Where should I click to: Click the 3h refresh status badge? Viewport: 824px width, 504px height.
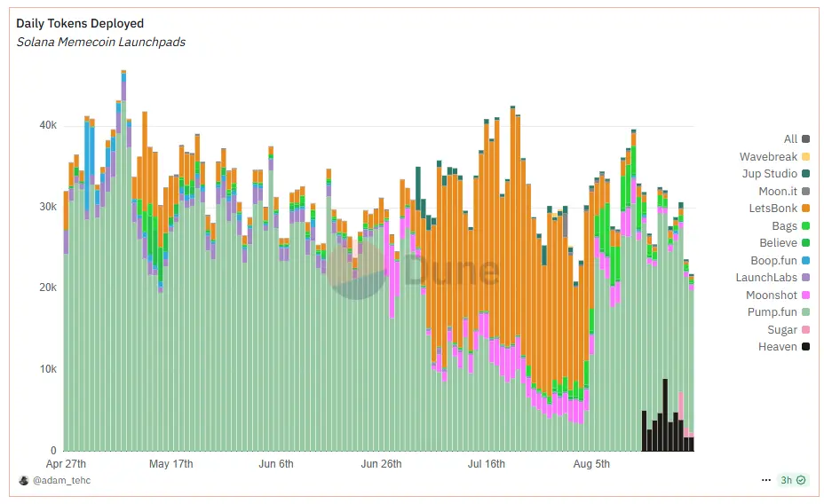(x=793, y=480)
